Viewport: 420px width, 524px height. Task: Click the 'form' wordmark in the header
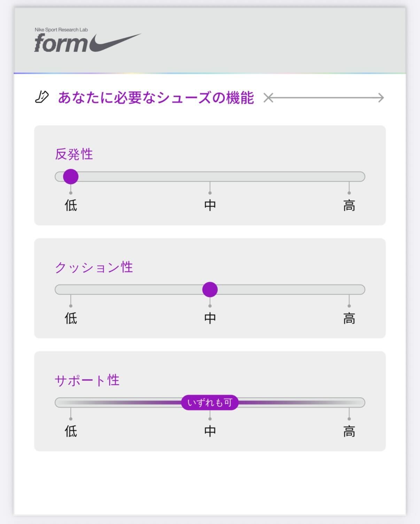[61, 44]
